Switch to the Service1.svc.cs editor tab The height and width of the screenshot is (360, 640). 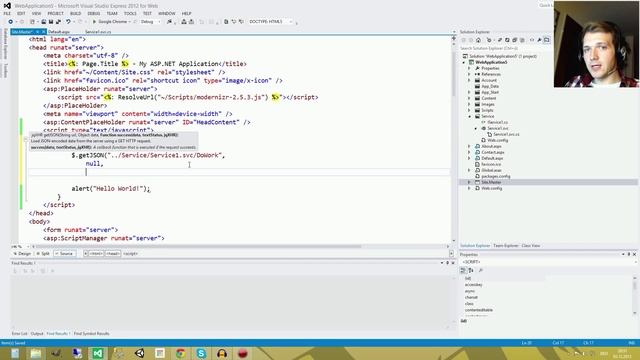coord(98,31)
